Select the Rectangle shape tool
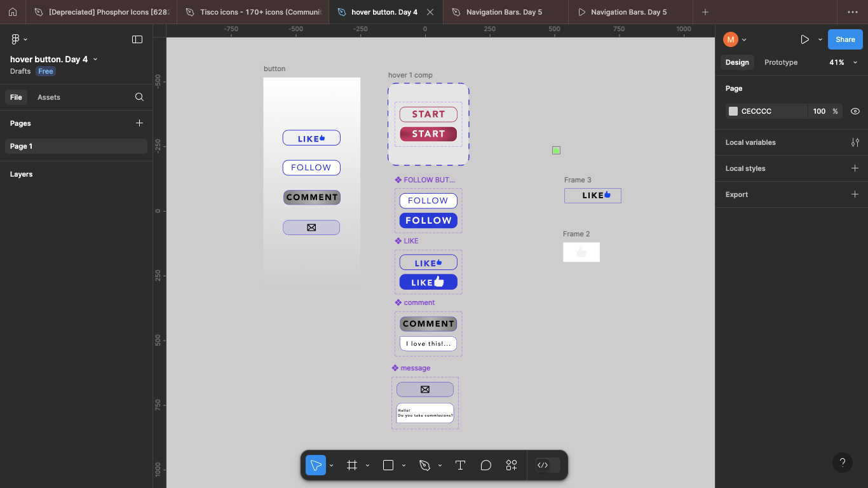The width and height of the screenshot is (868, 488). pyautogui.click(x=387, y=465)
